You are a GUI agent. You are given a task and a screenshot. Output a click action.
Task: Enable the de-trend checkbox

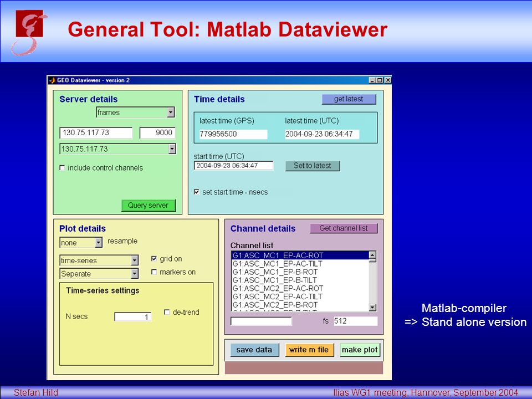(167, 312)
